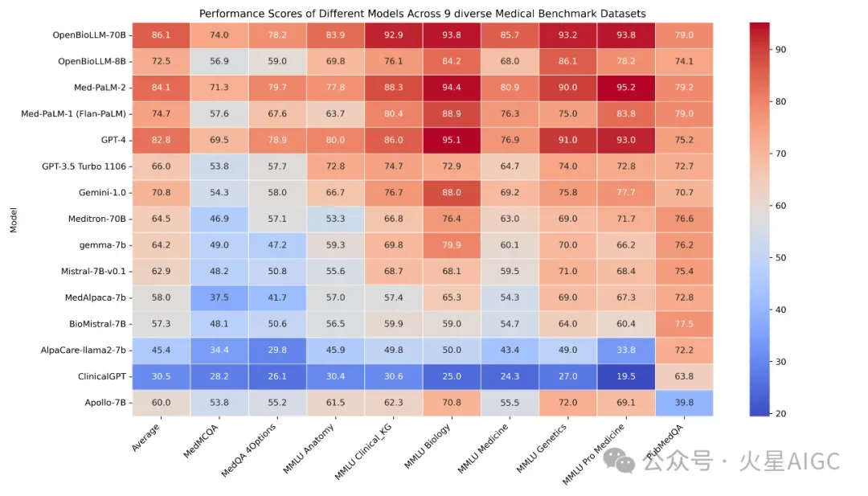The image size is (868, 496).
Task: Click the color bar near value 30
Action: tap(759, 362)
